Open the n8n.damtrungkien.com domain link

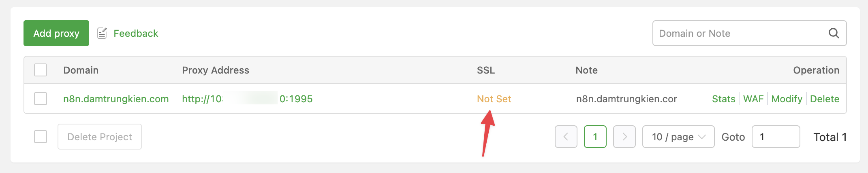pos(116,99)
